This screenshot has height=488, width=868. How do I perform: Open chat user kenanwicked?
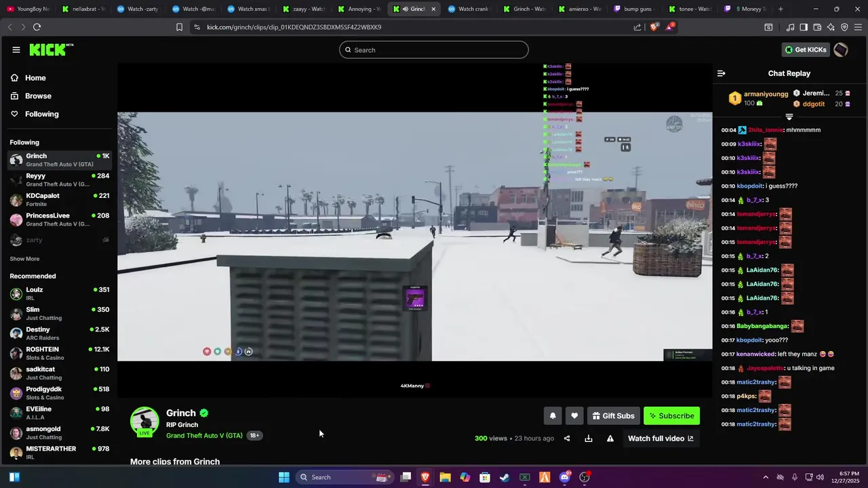[x=756, y=354]
